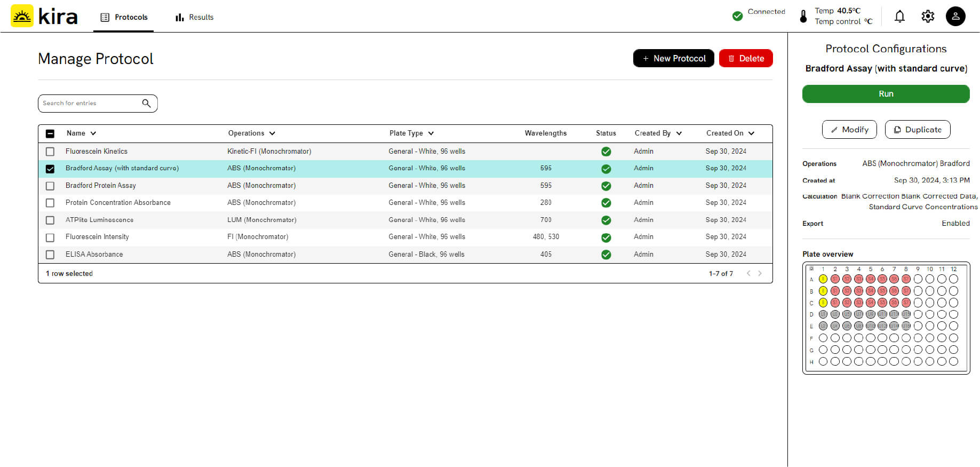
Task: Click the green Connected status icon
Action: point(737,16)
